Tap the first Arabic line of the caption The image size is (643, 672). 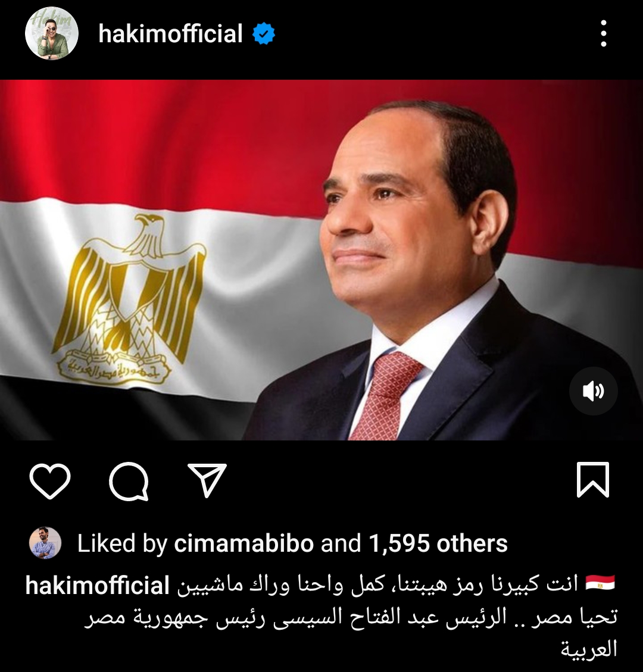point(377,585)
